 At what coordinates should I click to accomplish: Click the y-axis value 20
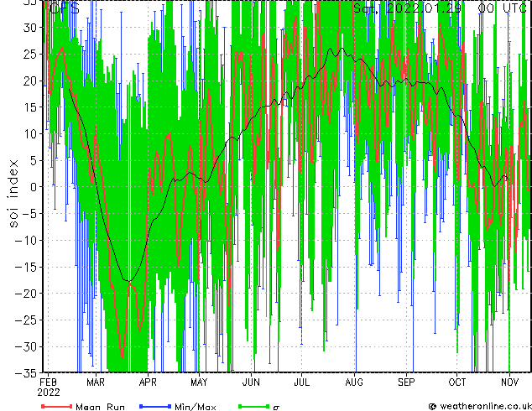[30, 81]
